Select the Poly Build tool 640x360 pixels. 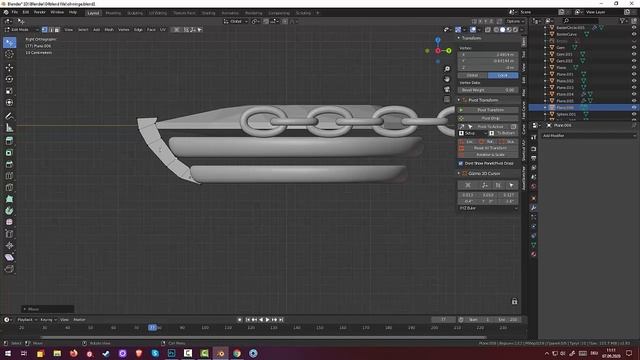9,199
